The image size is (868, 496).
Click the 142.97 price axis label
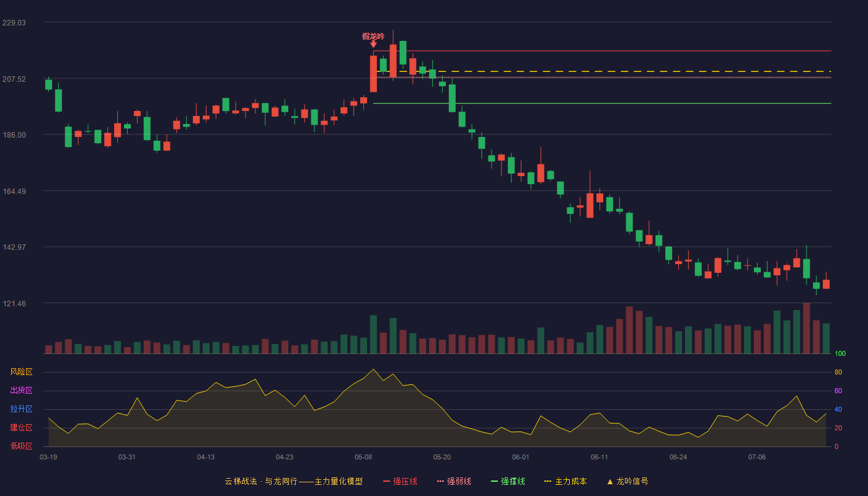pyautogui.click(x=14, y=247)
